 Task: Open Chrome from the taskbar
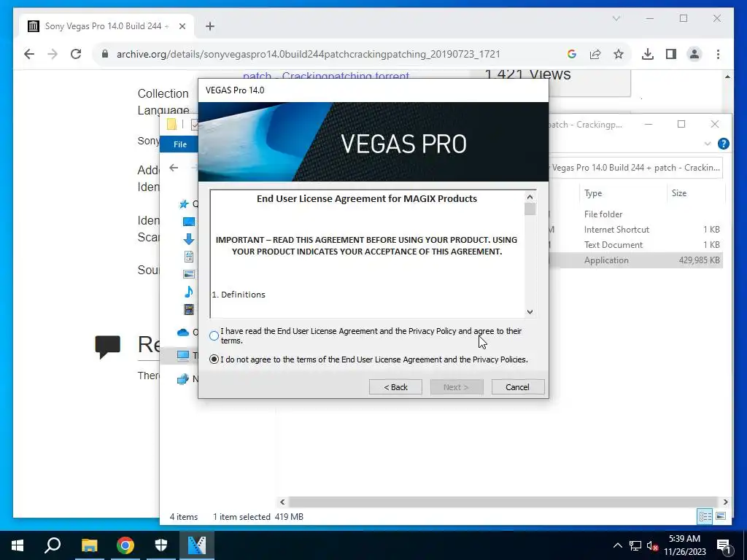125,545
